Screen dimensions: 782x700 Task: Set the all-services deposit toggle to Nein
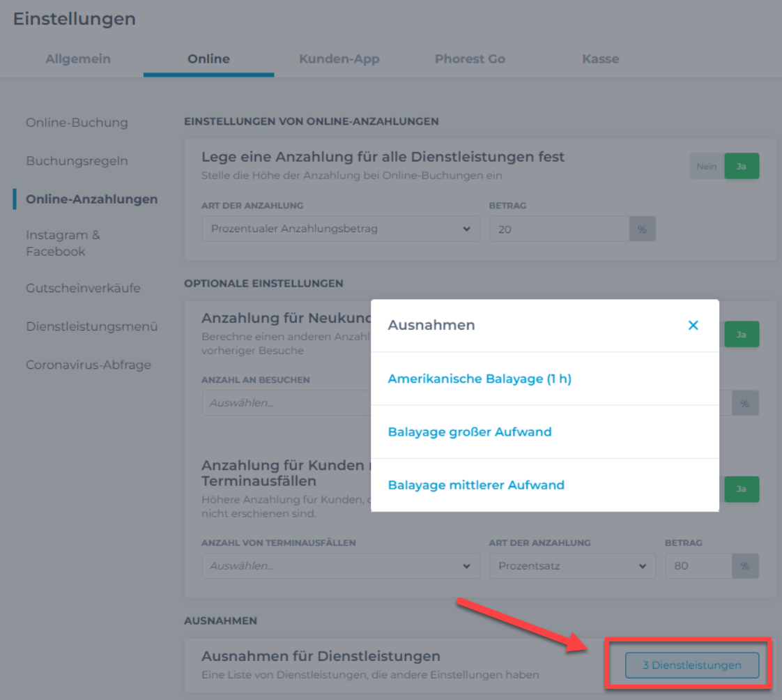(x=706, y=167)
